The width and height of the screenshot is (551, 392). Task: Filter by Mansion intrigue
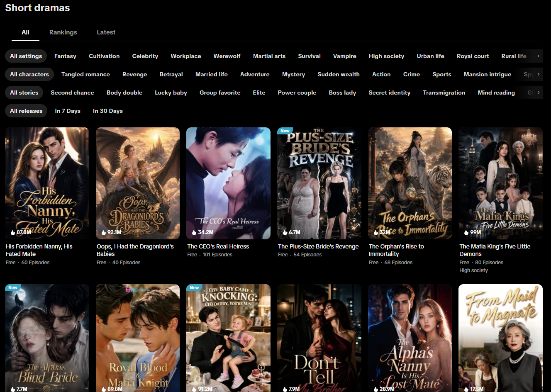pyautogui.click(x=488, y=74)
